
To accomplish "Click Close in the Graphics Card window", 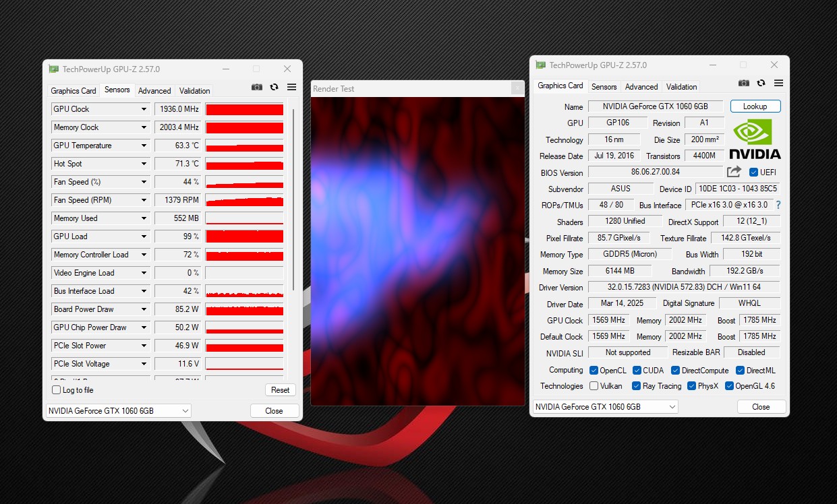I will 761,407.
